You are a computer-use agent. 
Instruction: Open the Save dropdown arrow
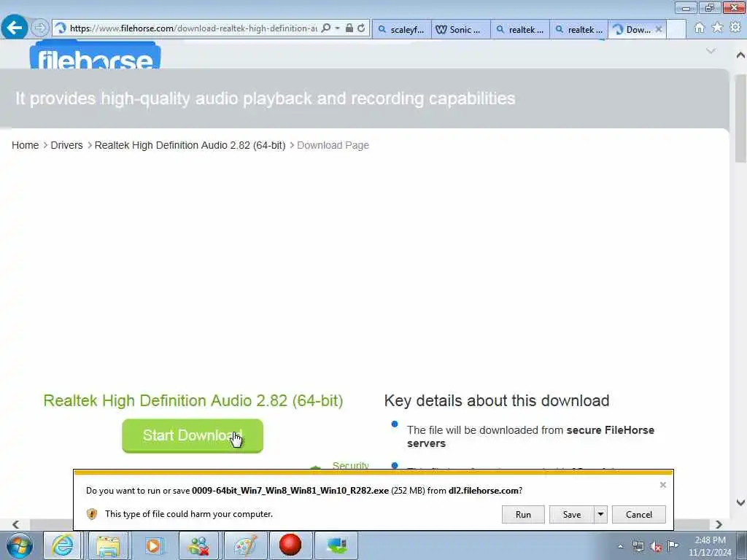coord(601,514)
